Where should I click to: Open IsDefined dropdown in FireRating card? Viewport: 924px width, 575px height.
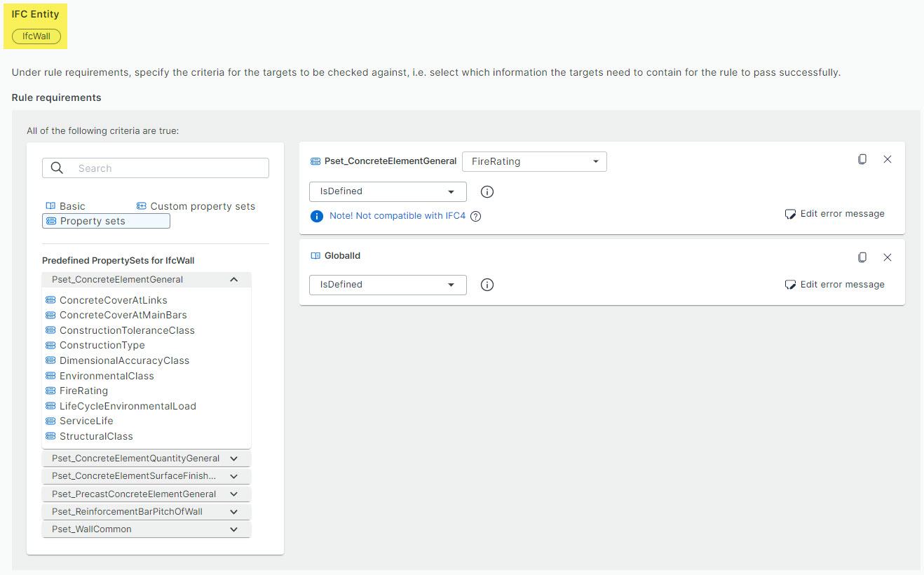[x=388, y=191]
